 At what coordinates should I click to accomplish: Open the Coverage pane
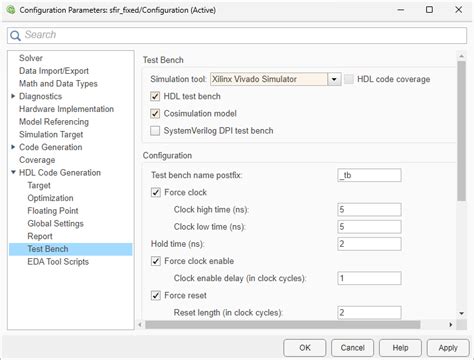(37, 160)
